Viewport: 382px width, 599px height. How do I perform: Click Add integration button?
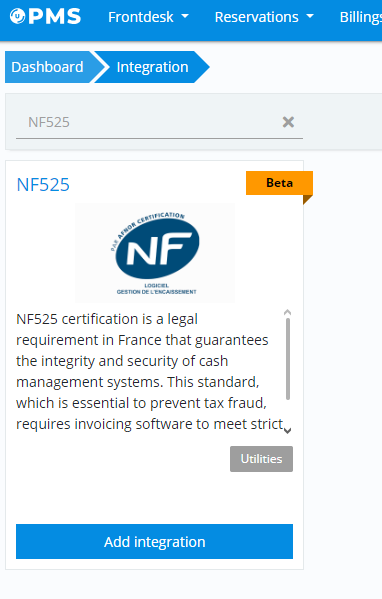click(154, 541)
